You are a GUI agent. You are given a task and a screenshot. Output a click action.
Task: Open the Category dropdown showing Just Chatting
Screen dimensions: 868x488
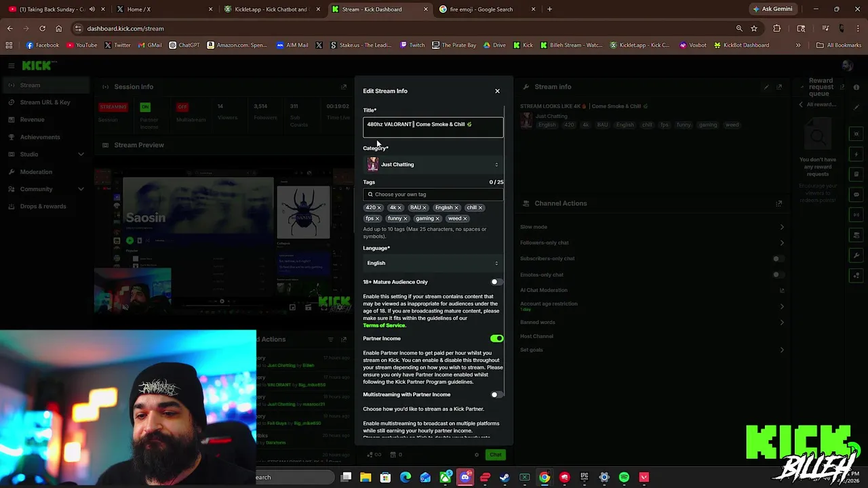point(433,164)
